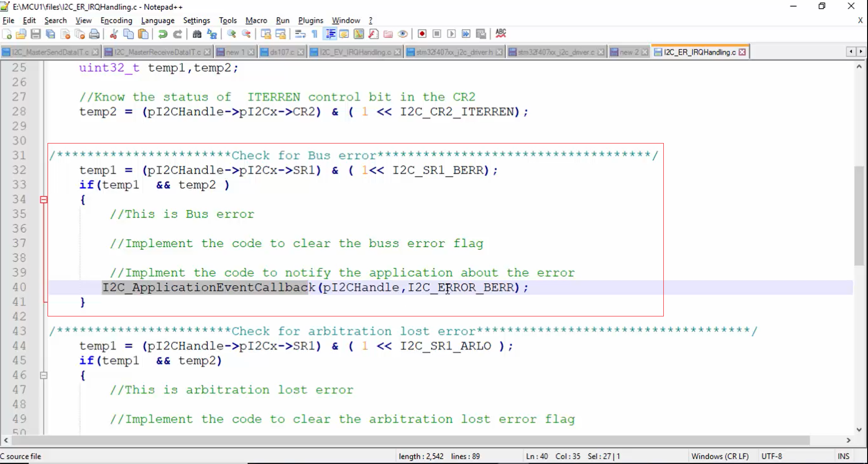
Task: Open the Function List icon
Action: [x=374, y=34]
